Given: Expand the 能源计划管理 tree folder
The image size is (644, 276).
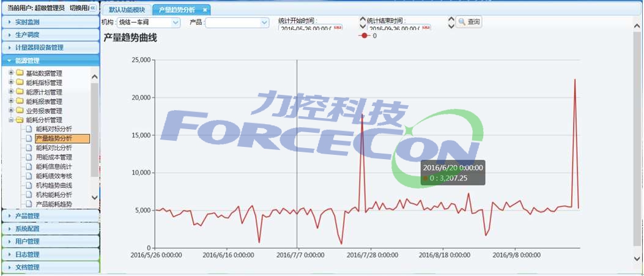Looking at the screenshot, I should tap(11, 92).
